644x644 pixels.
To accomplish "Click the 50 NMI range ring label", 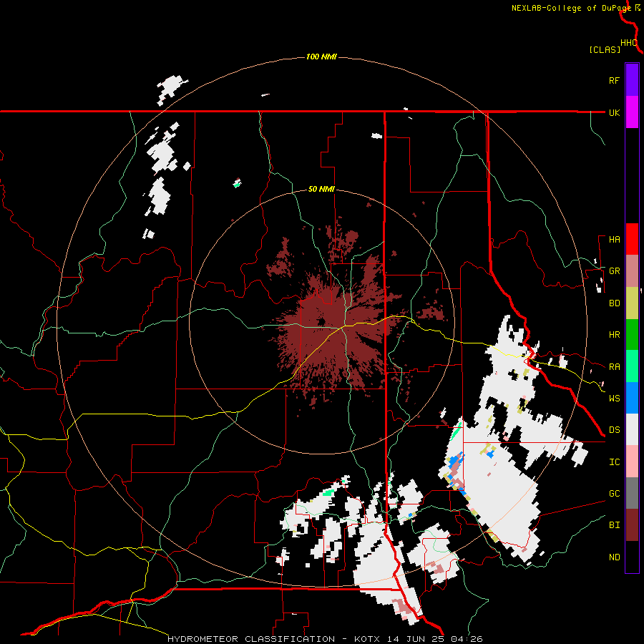I will pyautogui.click(x=321, y=190).
